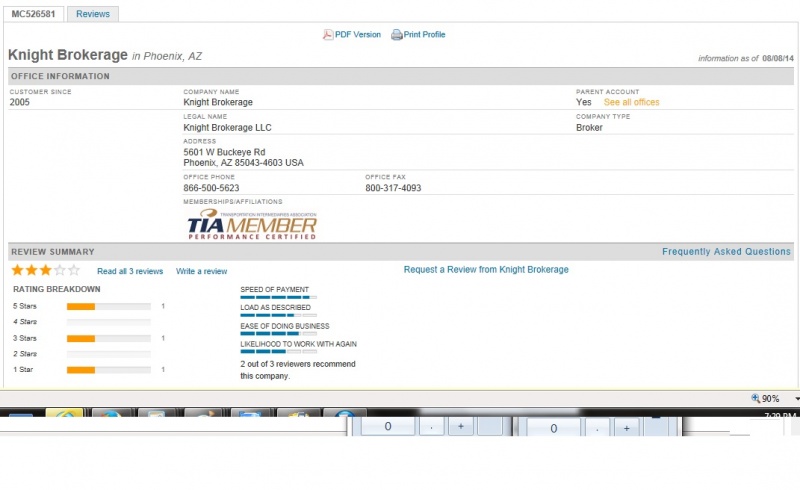
Task: Click the 1 Star rating bar
Action: coord(109,370)
